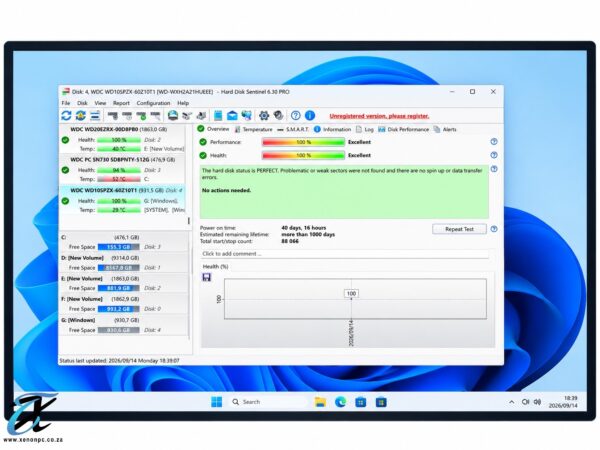This screenshot has width=600, height=450.
Task: Select the C: (476,1 GB) partition row
Action: click(124, 242)
